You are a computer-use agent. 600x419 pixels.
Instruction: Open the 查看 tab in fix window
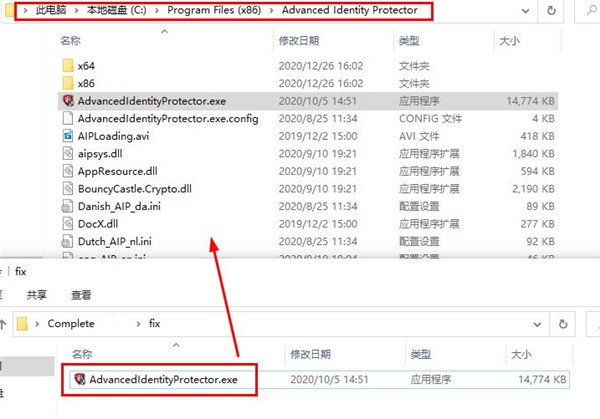point(81,295)
